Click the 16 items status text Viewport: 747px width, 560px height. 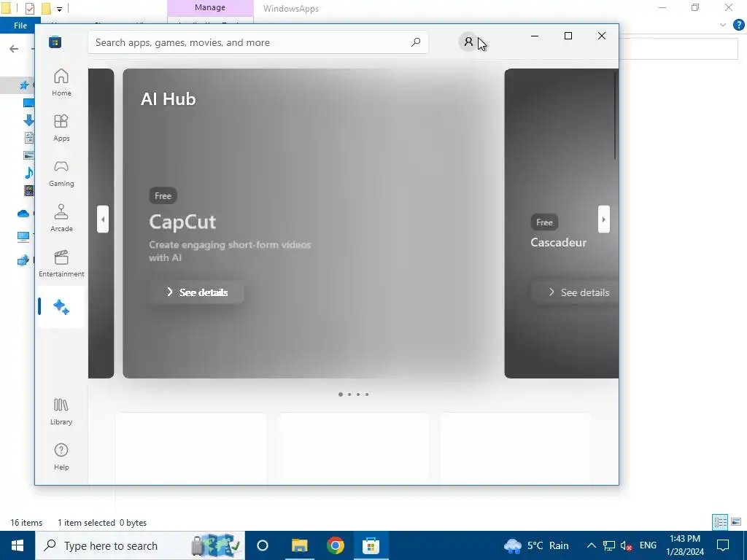pos(26,522)
